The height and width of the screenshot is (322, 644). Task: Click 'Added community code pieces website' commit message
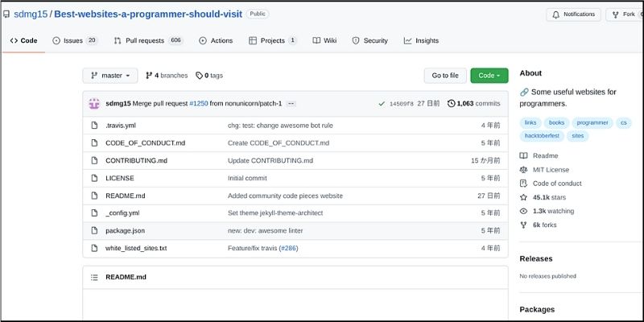tap(285, 196)
